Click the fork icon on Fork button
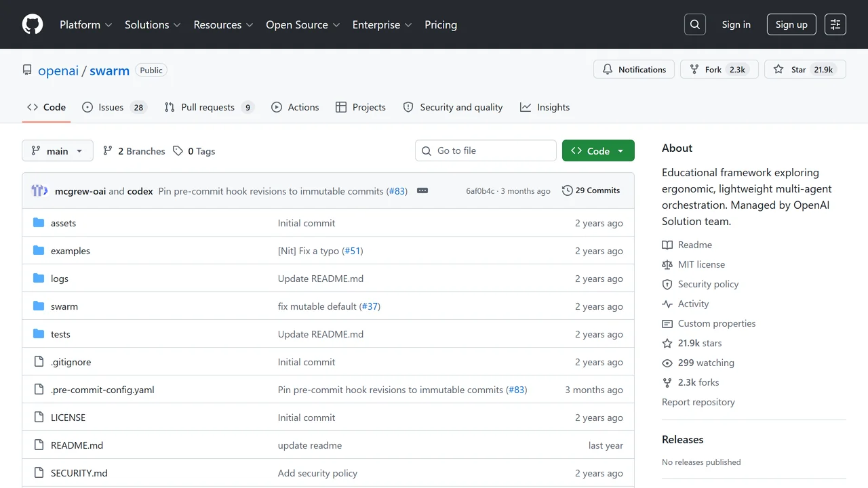Image resolution: width=868 pixels, height=488 pixels. [x=694, y=69]
